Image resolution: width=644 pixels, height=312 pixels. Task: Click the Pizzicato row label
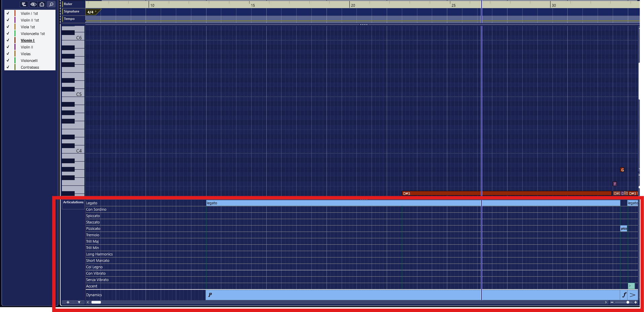[93, 229]
